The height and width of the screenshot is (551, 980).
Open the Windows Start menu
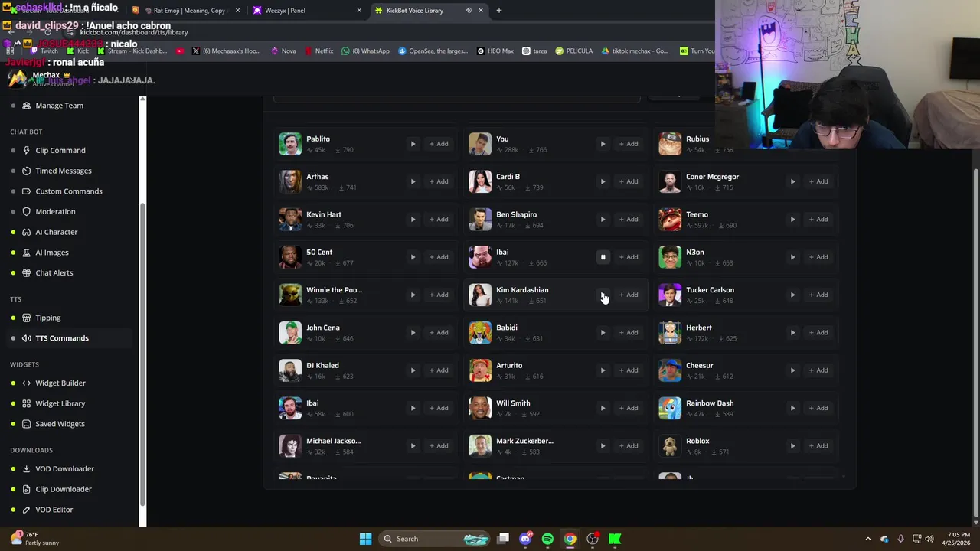pyautogui.click(x=365, y=539)
